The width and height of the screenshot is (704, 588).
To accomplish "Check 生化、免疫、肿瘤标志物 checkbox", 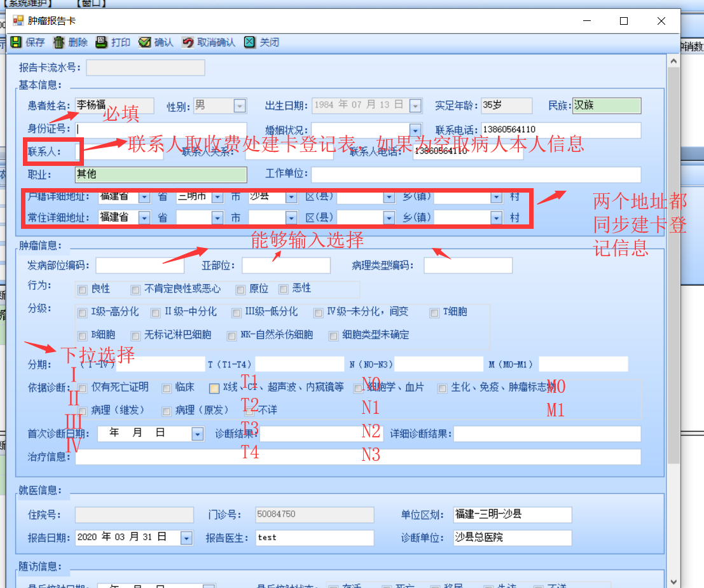I will point(442,388).
